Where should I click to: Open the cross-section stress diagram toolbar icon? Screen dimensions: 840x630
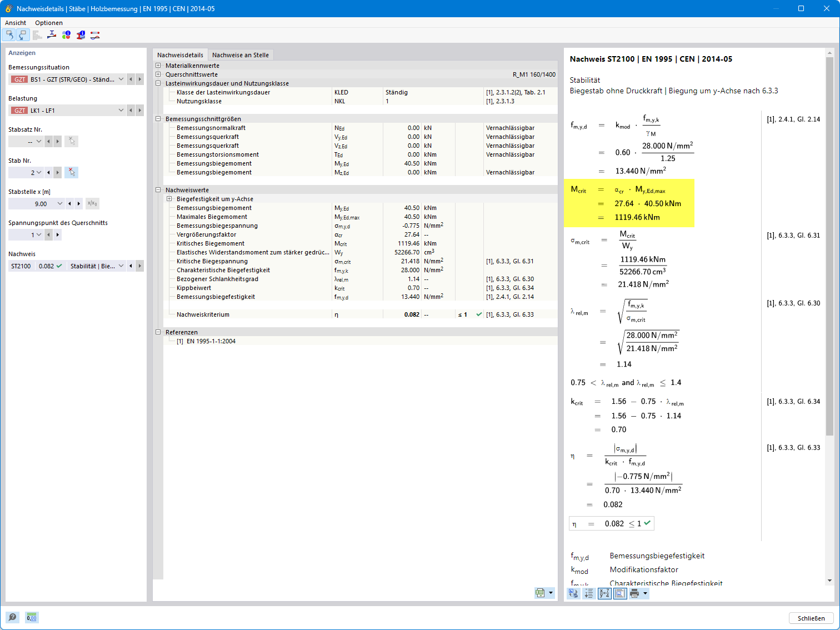(x=52, y=35)
